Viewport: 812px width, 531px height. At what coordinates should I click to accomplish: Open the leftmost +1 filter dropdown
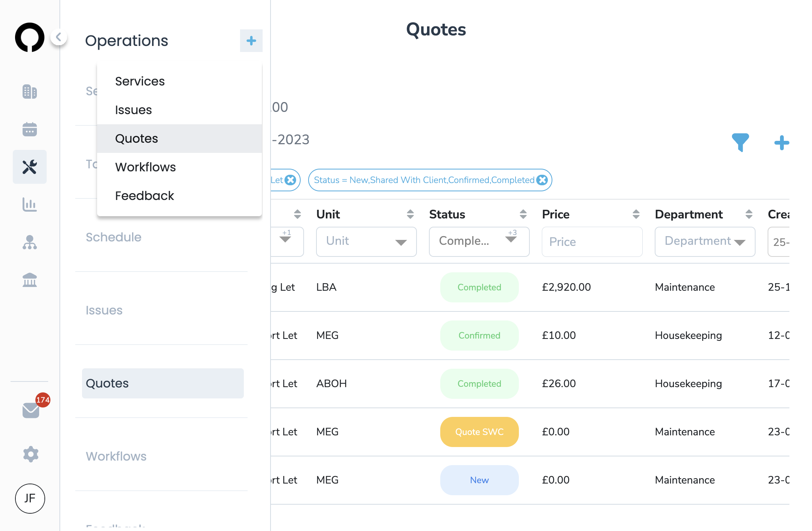(x=287, y=241)
